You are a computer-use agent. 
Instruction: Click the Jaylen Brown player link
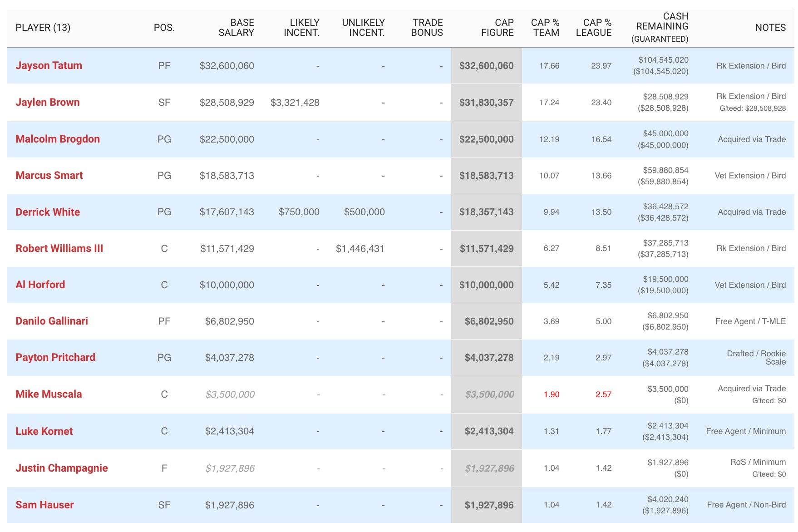(47, 102)
